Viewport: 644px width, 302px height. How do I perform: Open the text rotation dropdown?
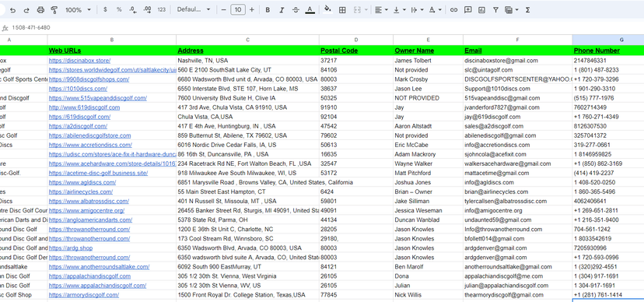tap(435, 10)
